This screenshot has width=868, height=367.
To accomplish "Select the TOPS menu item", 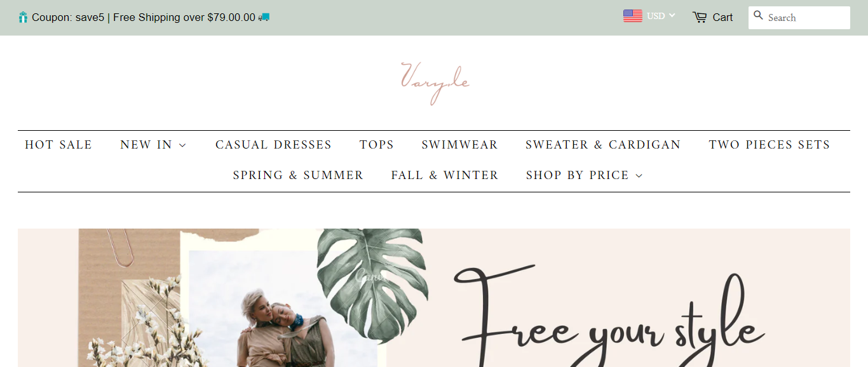I will (376, 145).
